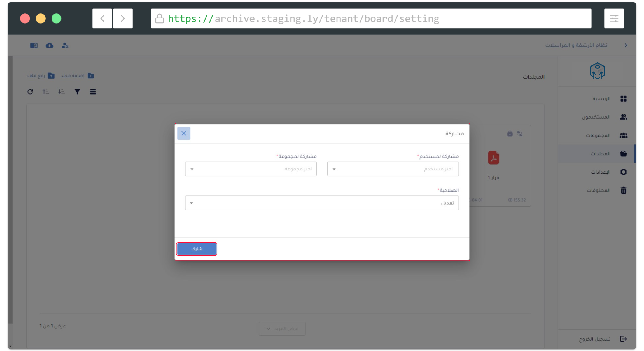
Task: Click the cloud upload icon in header
Action: point(50,45)
